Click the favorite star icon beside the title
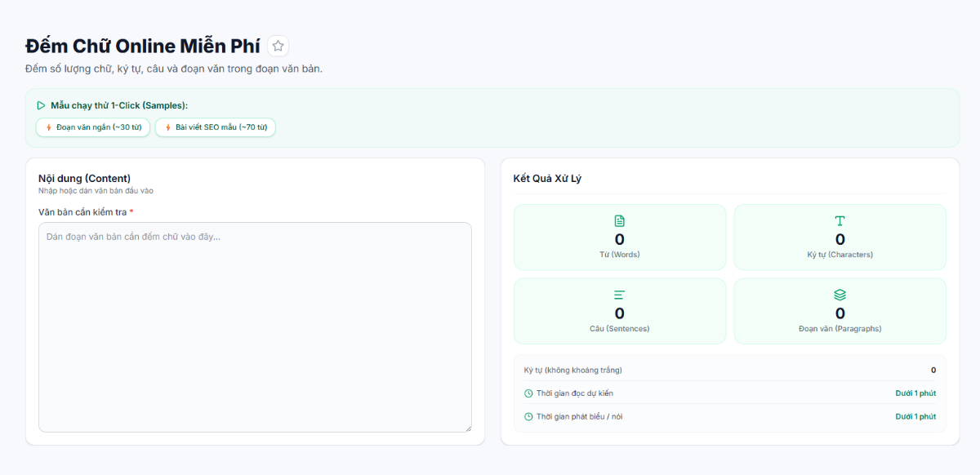980x475 pixels. click(278, 46)
